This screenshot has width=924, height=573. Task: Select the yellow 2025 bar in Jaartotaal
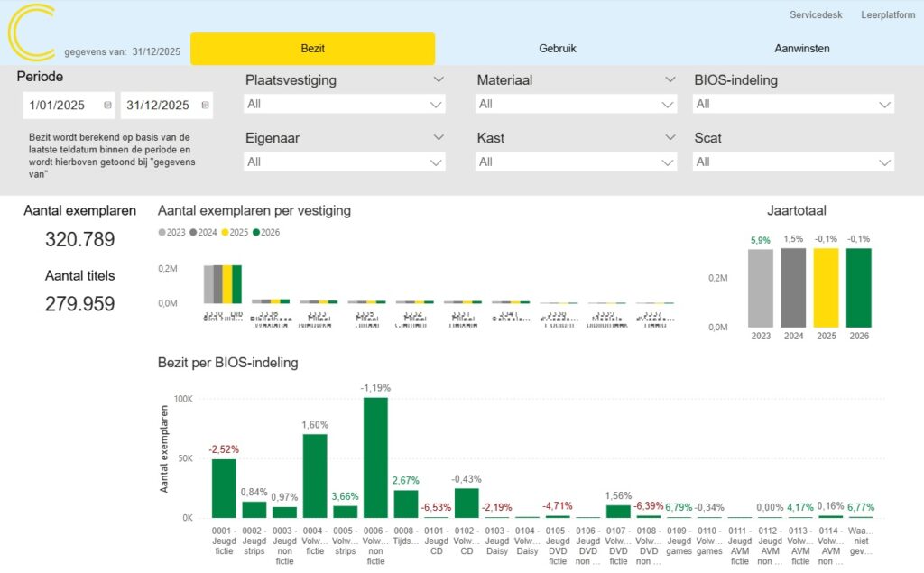pos(826,288)
